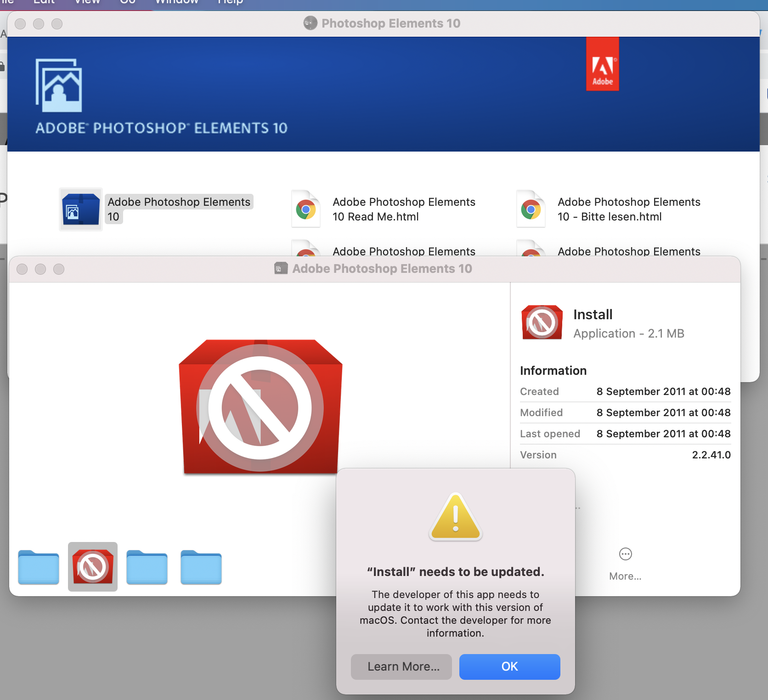Click OK in the Install update alert
768x700 pixels.
pos(509,666)
